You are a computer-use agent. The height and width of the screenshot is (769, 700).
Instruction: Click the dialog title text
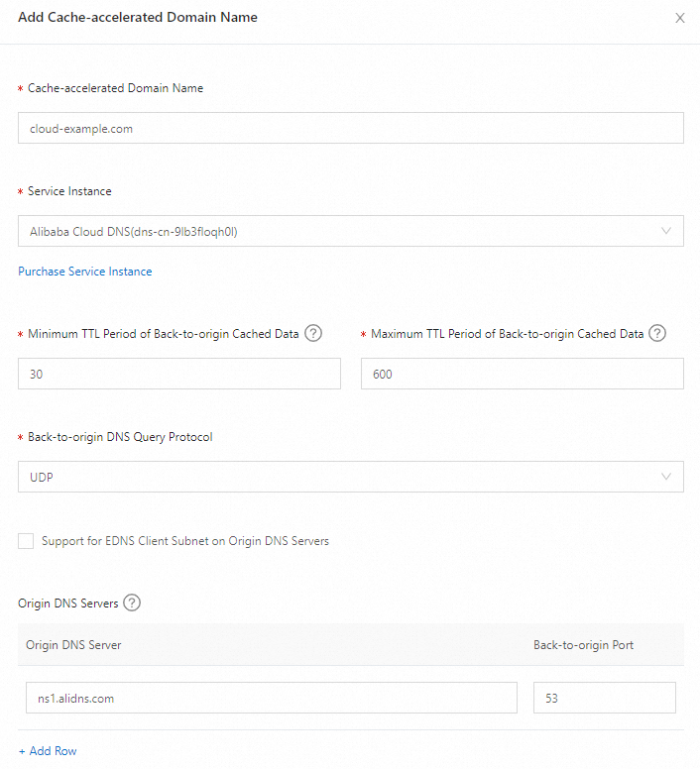pos(138,18)
